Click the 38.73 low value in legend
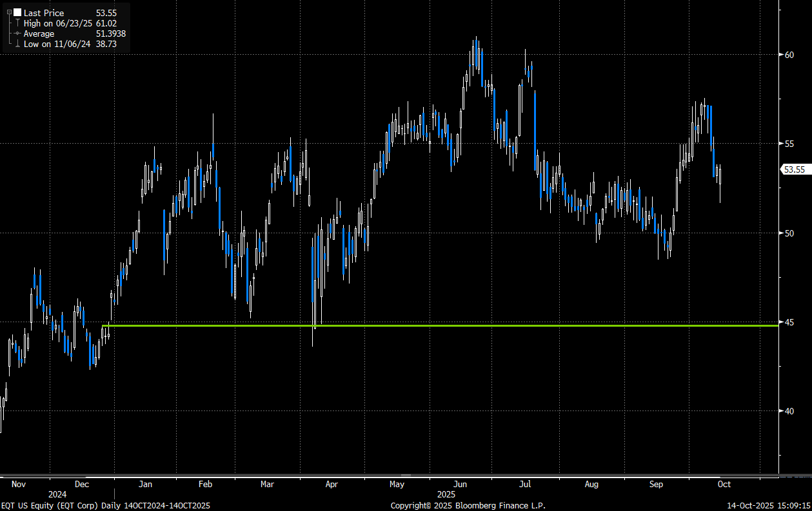The image size is (812, 511). (106, 44)
